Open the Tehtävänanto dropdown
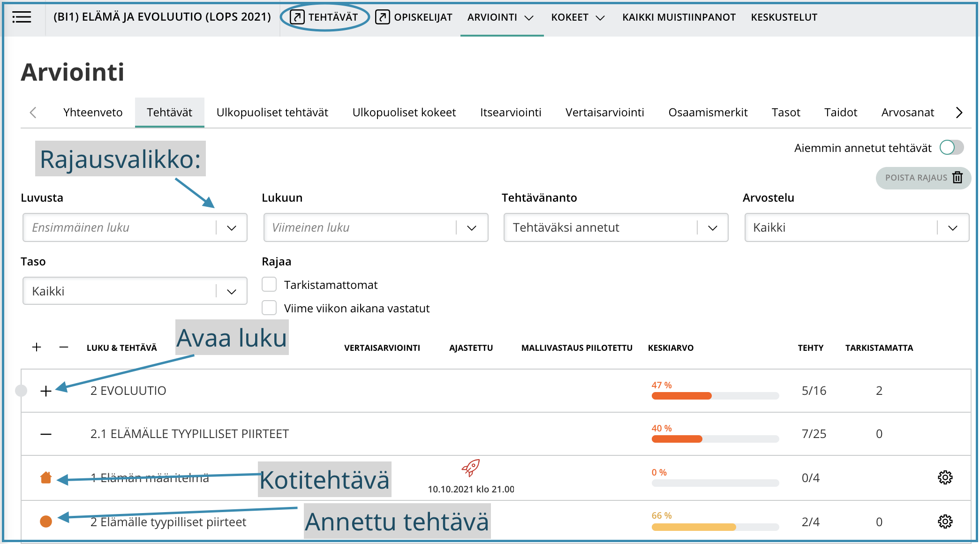 616,227
